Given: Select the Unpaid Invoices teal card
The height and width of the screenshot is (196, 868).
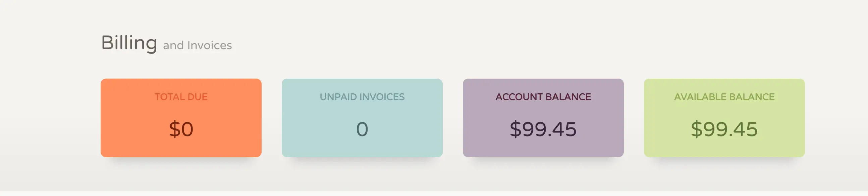Looking at the screenshot, I should tap(362, 118).
